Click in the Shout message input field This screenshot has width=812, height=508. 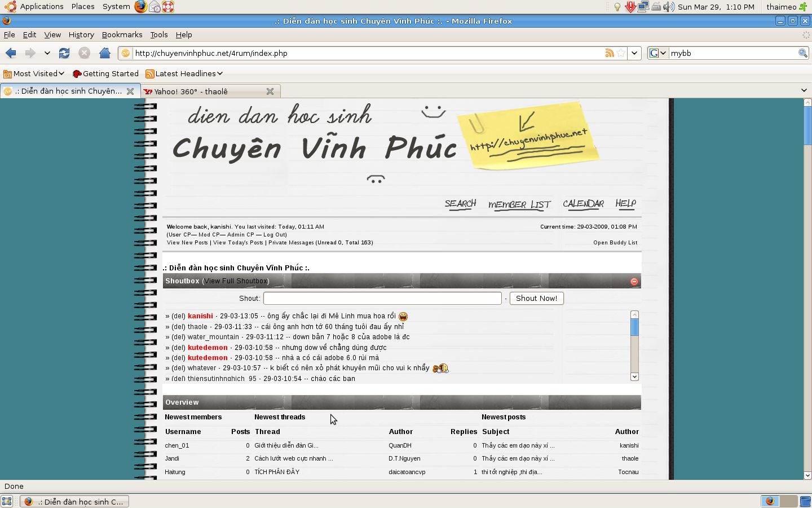pyautogui.click(x=382, y=298)
